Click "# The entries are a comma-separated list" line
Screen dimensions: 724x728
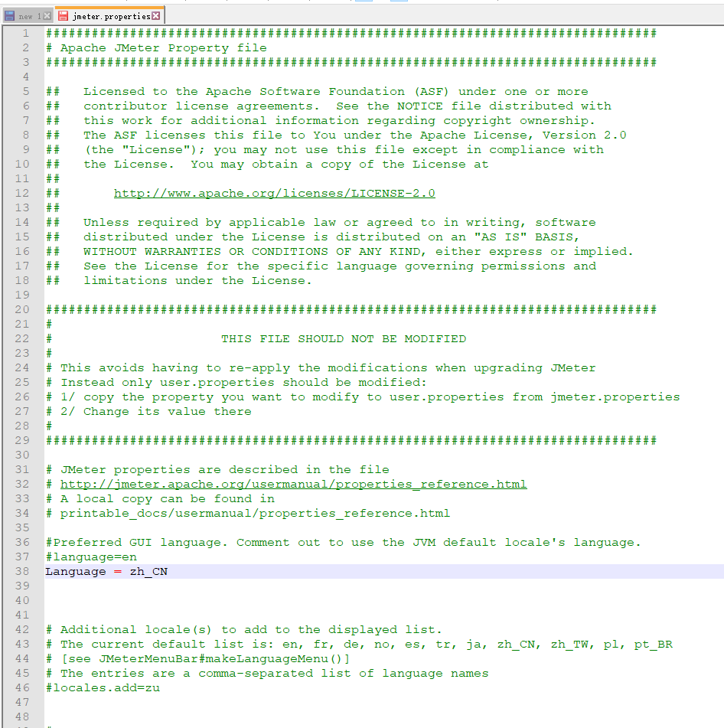tap(267, 673)
